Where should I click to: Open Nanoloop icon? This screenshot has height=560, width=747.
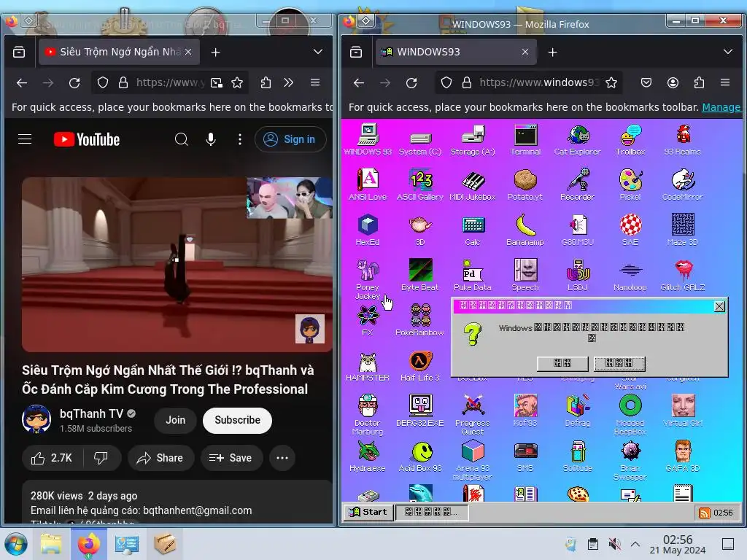[x=630, y=276]
